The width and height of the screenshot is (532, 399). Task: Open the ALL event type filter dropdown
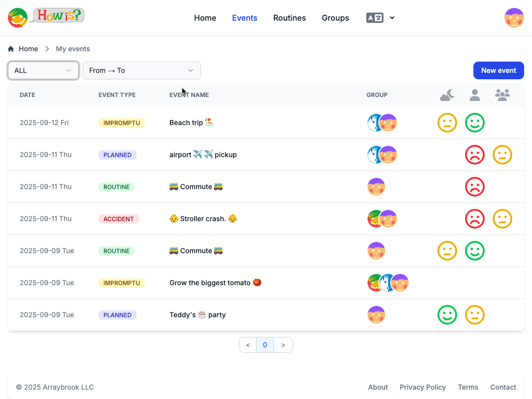[x=43, y=70]
